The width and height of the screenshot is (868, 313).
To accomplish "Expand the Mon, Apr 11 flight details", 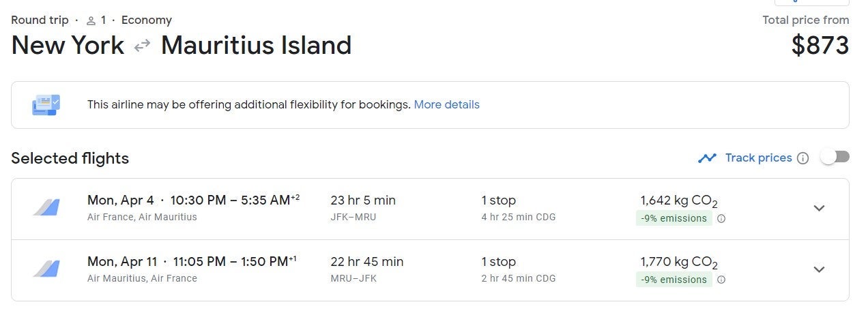I will click(x=820, y=269).
